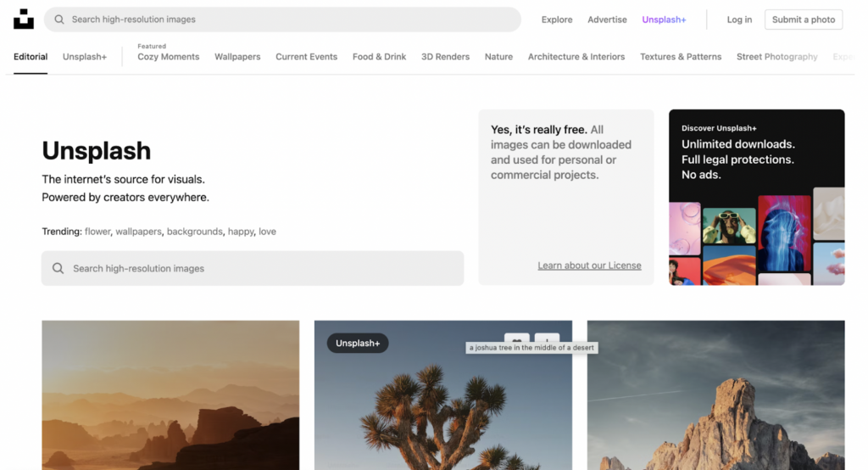The height and width of the screenshot is (470, 868).
Task: Open the Discover Unsplash+ promo card
Action: 756,197
